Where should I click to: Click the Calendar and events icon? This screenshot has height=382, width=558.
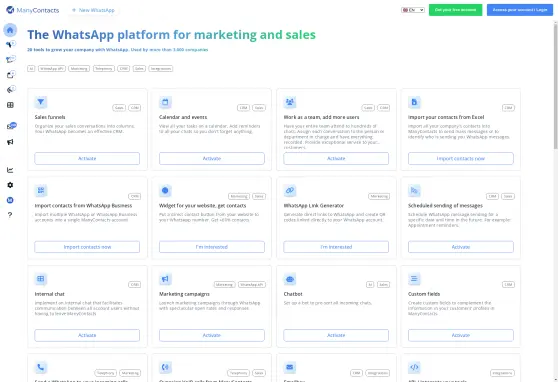click(x=165, y=102)
